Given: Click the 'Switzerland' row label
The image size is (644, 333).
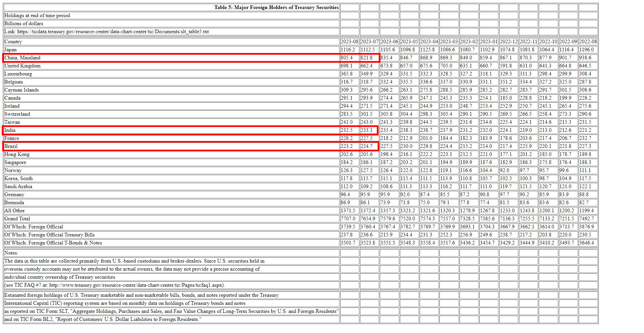Looking at the screenshot, I should click(x=171, y=114).
